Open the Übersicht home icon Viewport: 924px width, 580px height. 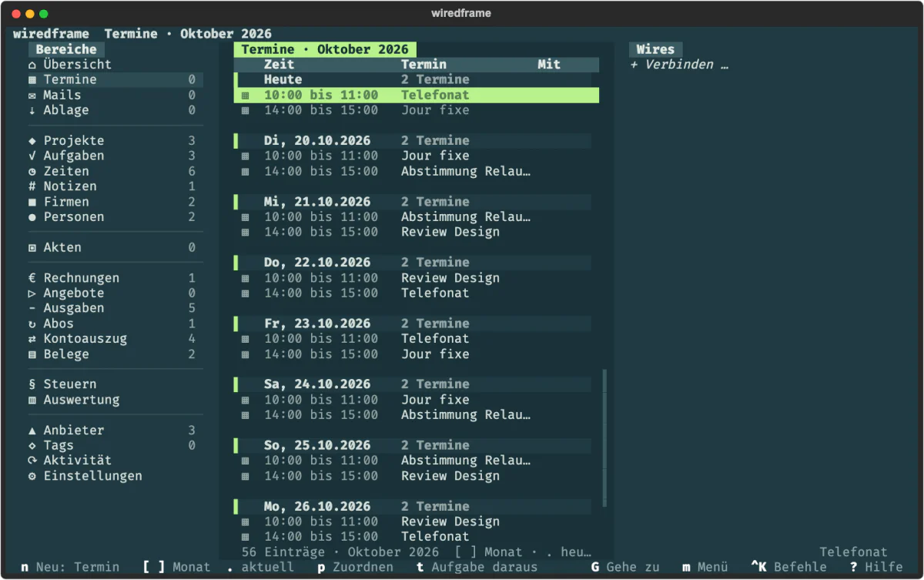point(32,65)
